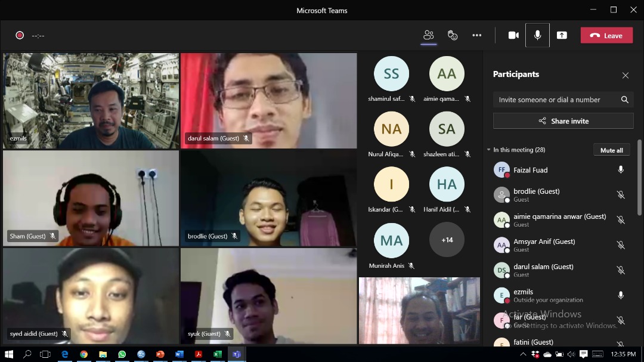This screenshot has height=362, width=644.
Task: Open the More actions ellipsis menu
Action: (x=476, y=35)
